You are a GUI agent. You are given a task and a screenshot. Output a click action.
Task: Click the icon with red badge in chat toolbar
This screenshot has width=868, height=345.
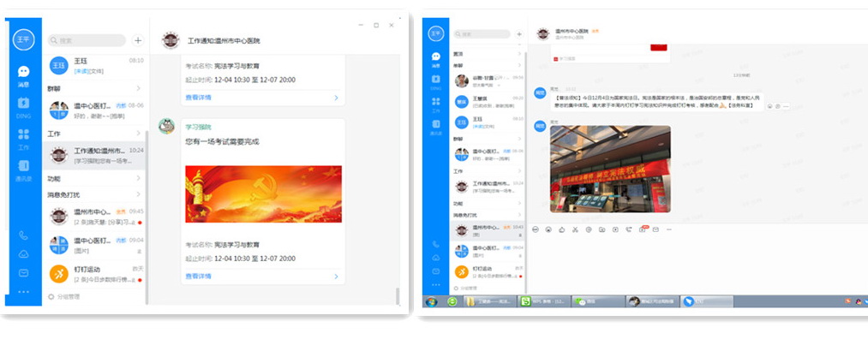(x=643, y=229)
